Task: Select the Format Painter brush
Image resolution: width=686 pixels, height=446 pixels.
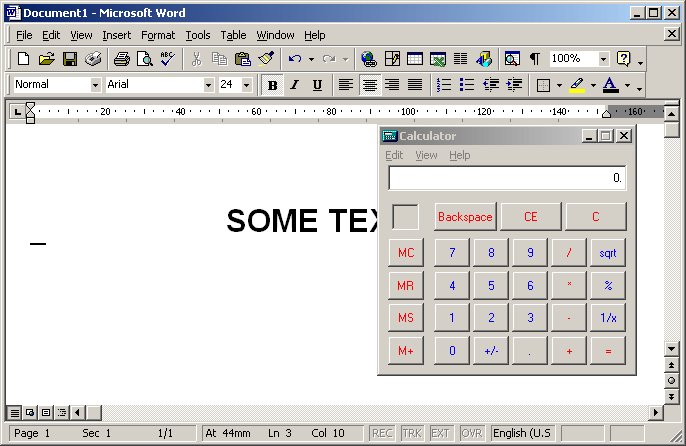Action: coord(266,59)
